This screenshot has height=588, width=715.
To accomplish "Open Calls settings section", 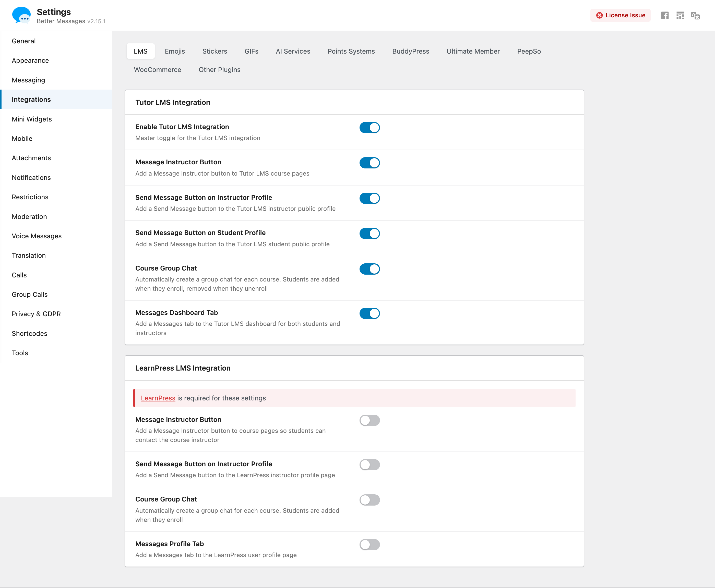I will click(56, 275).
